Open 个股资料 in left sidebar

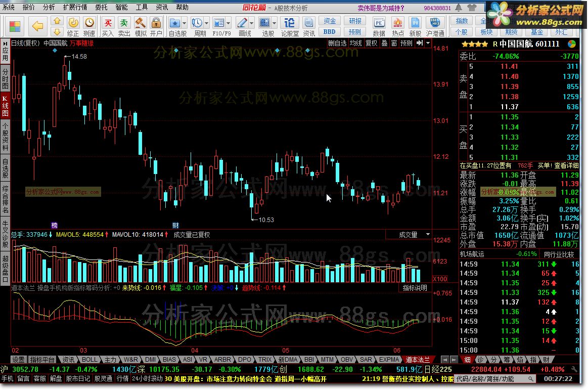coord(5,137)
